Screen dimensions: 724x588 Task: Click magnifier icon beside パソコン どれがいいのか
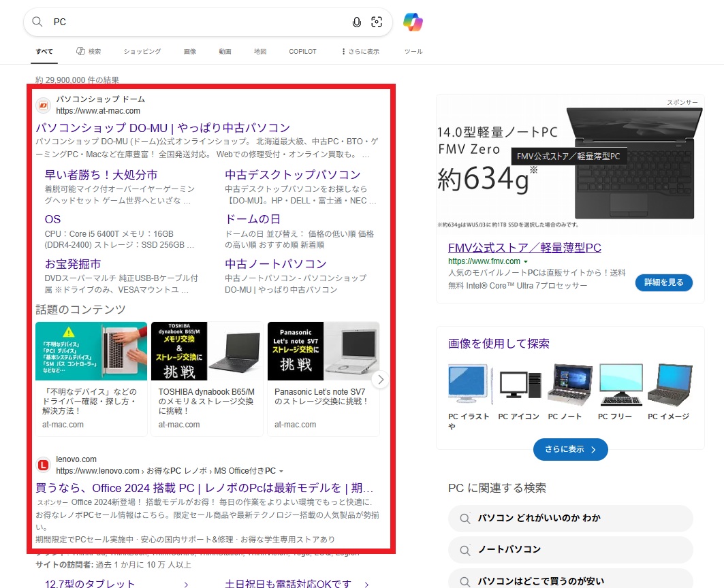pyautogui.click(x=465, y=519)
